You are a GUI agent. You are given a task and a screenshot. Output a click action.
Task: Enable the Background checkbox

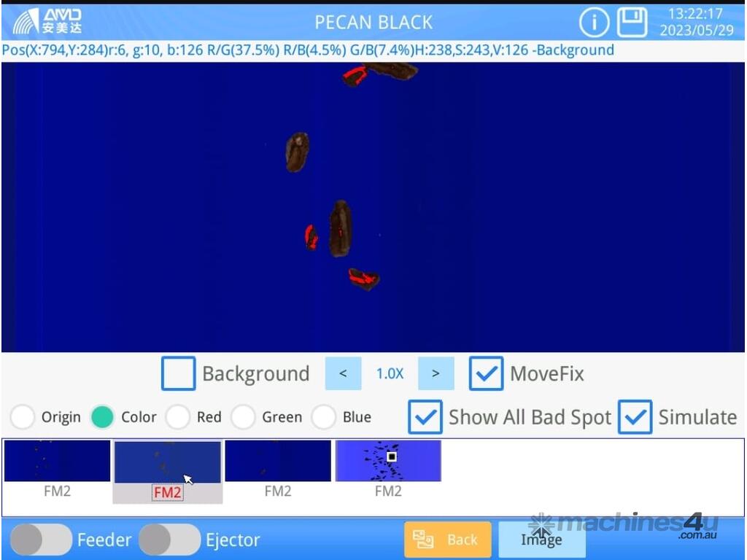pyautogui.click(x=179, y=373)
